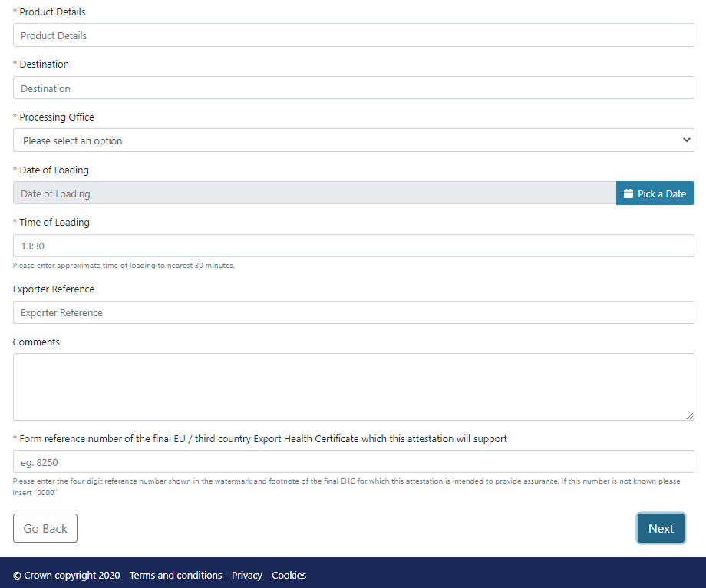Follow the Cookies footer link

289,575
